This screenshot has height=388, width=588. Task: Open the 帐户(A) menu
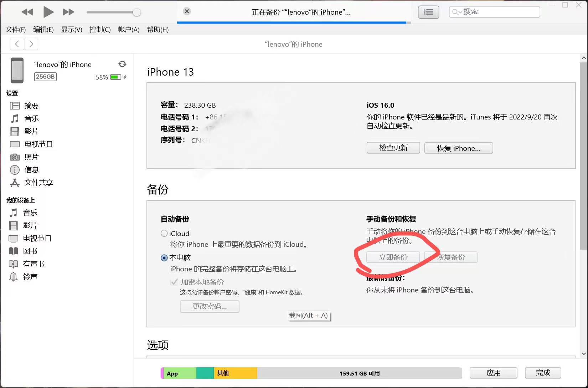(x=129, y=30)
